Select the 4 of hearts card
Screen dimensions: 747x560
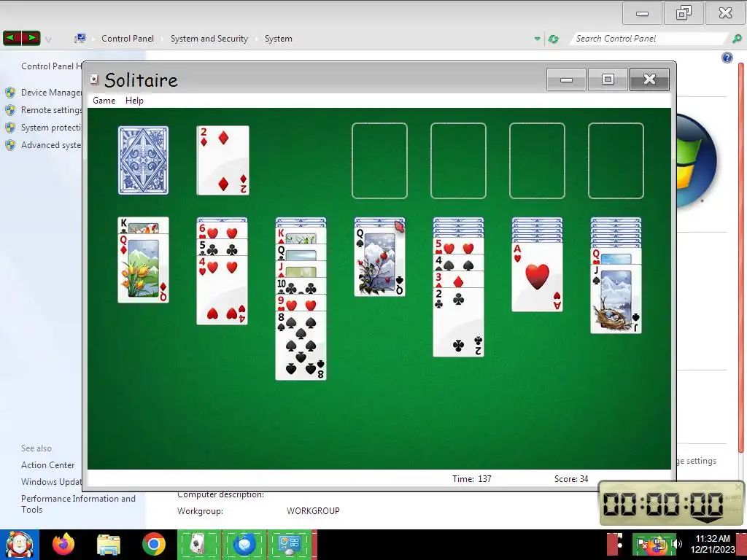(x=222, y=290)
